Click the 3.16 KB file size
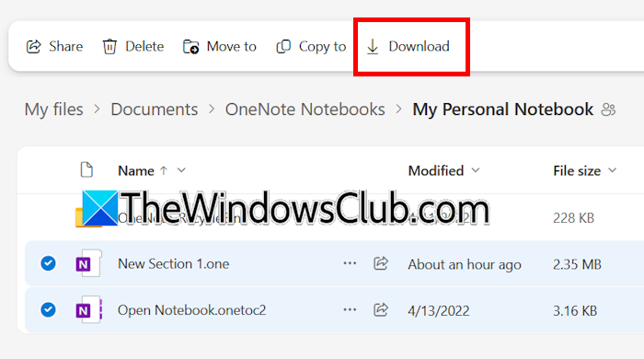 pyautogui.click(x=575, y=311)
